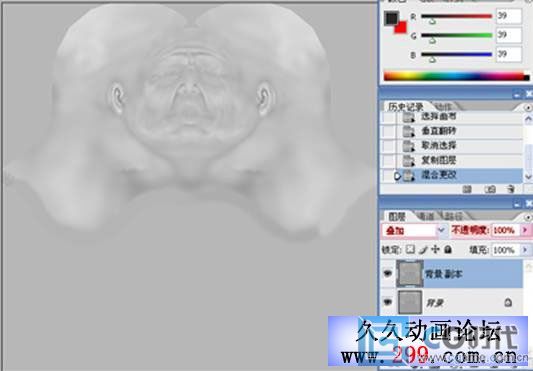
Task: Click the 背景 layer thumbnail
Action: click(410, 302)
